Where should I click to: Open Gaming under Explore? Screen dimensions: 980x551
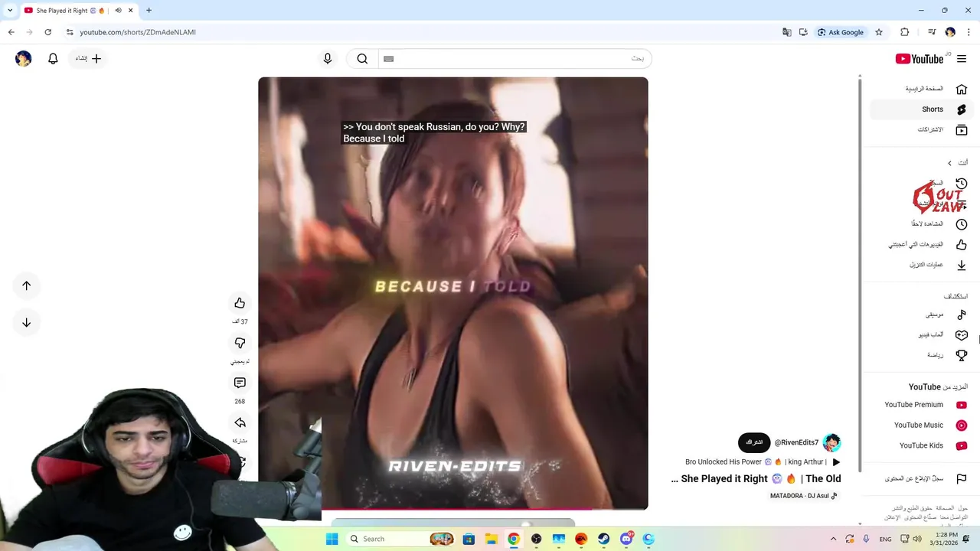tap(921, 335)
